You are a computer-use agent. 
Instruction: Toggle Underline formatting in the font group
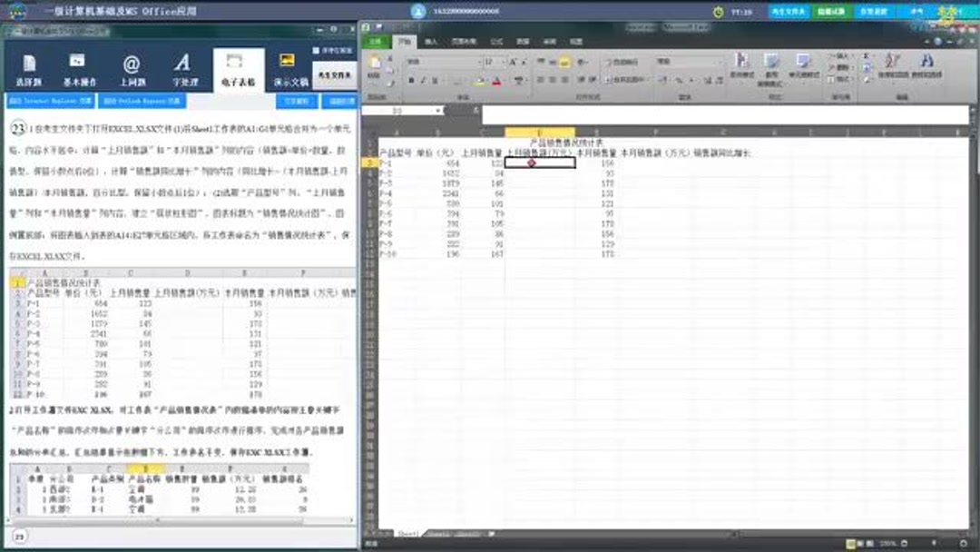pyautogui.click(x=433, y=80)
